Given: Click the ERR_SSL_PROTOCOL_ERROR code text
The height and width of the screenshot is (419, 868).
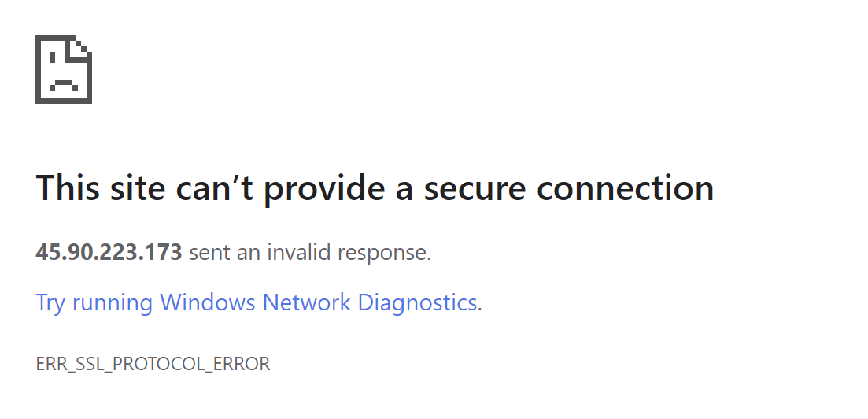Looking at the screenshot, I should (x=153, y=364).
